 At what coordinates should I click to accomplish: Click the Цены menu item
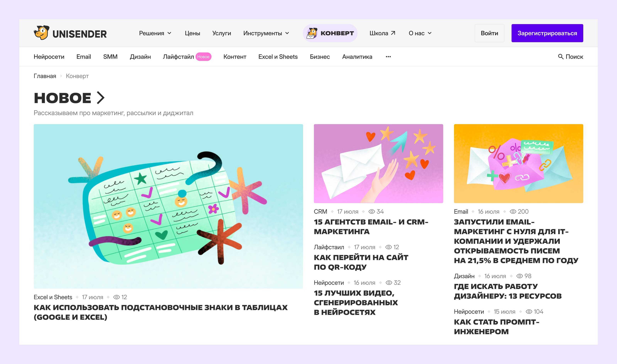tap(192, 33)
